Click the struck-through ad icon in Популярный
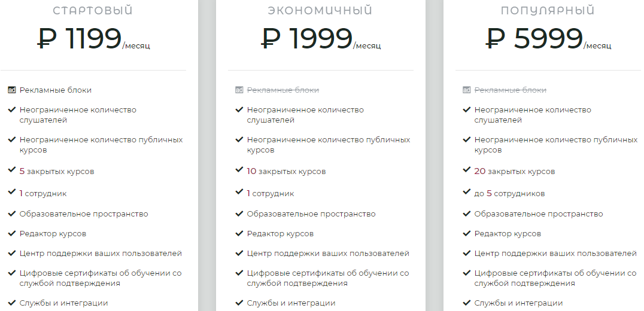 [466, 90]
